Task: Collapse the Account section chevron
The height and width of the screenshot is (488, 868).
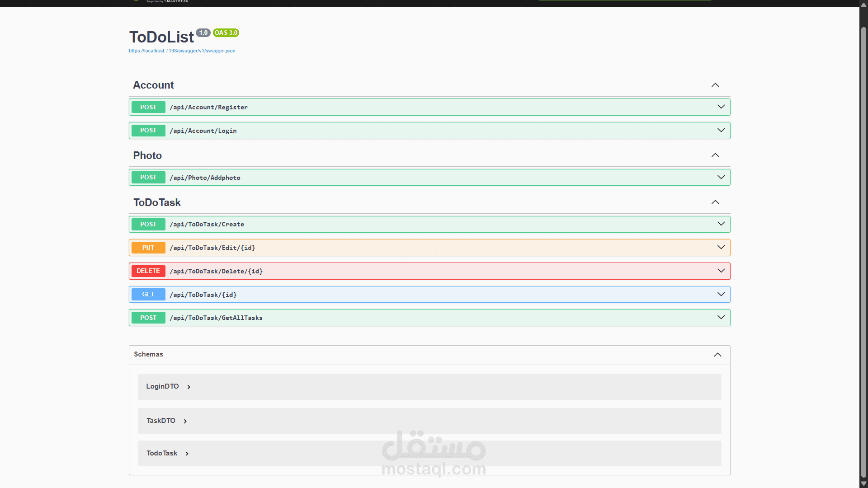Action: (715, 85)
